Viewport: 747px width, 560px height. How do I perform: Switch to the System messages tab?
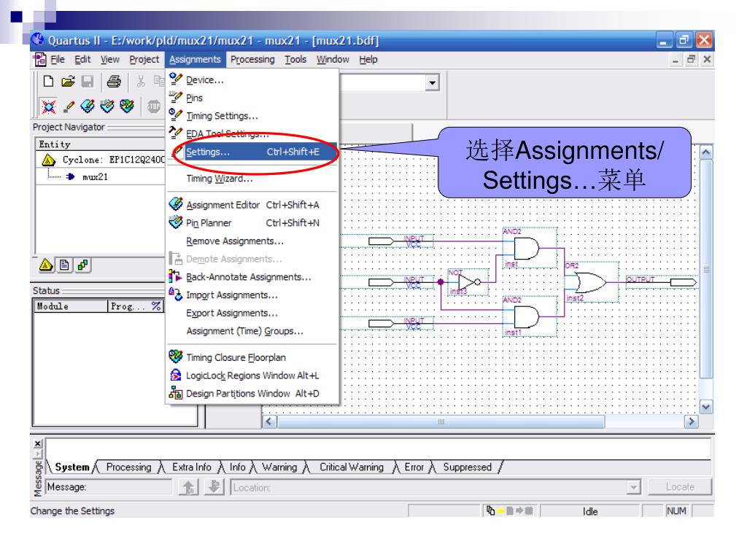pos(72,467)
